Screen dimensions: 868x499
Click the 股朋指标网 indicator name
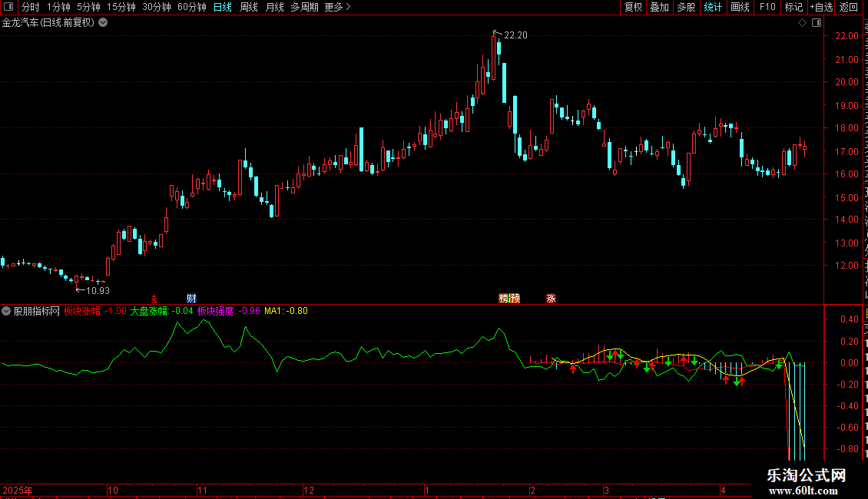(x=37, y=311)
